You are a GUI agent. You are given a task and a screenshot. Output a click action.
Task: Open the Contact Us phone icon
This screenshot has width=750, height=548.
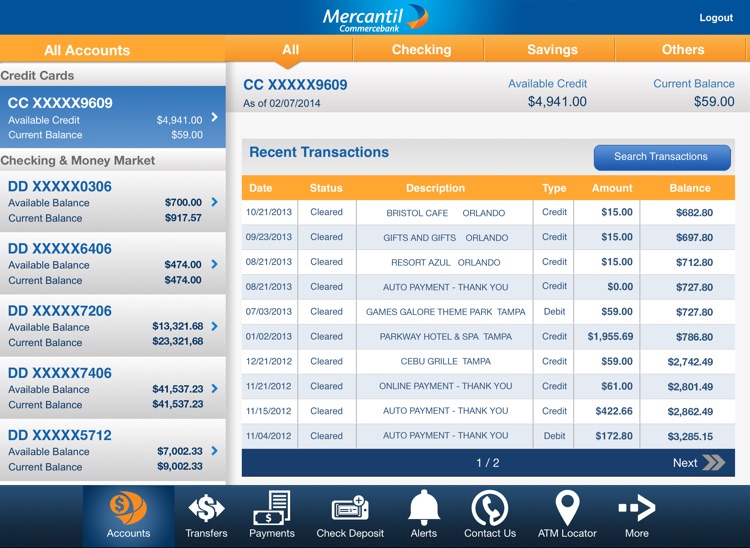pos(489,507)
